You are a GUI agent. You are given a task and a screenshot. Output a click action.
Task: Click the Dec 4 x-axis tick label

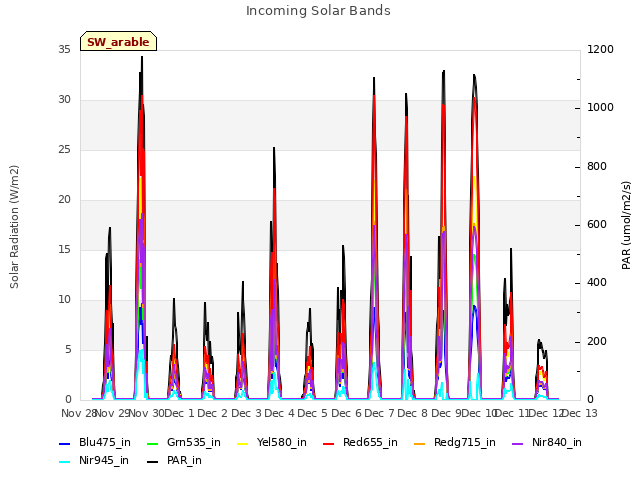[280, 413]
